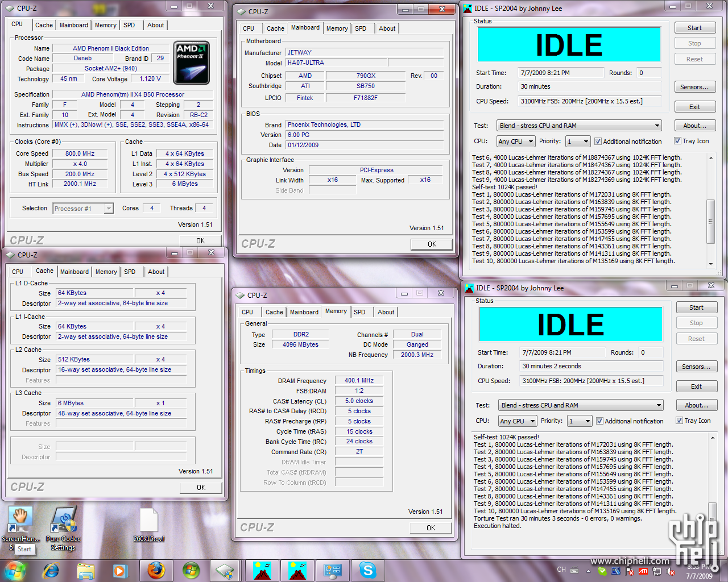Switch to the right SP2004 taskbar button
The width and height of the screenshot is (728, 582).
pyautogui.click(x=297, y=570)
